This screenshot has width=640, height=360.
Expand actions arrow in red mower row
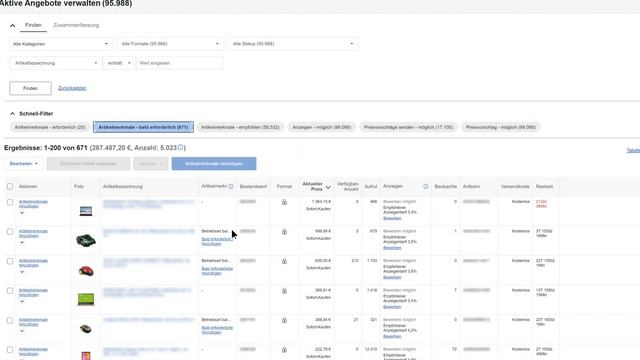(22, 272)
